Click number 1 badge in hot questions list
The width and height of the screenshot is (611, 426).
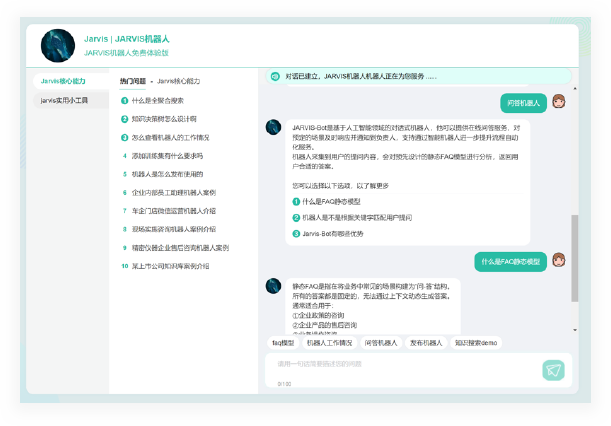(124, 100)
